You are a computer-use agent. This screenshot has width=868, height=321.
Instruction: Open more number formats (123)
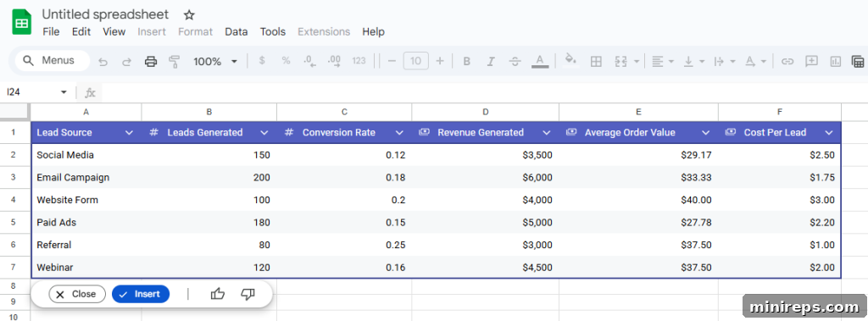point(359,61)
